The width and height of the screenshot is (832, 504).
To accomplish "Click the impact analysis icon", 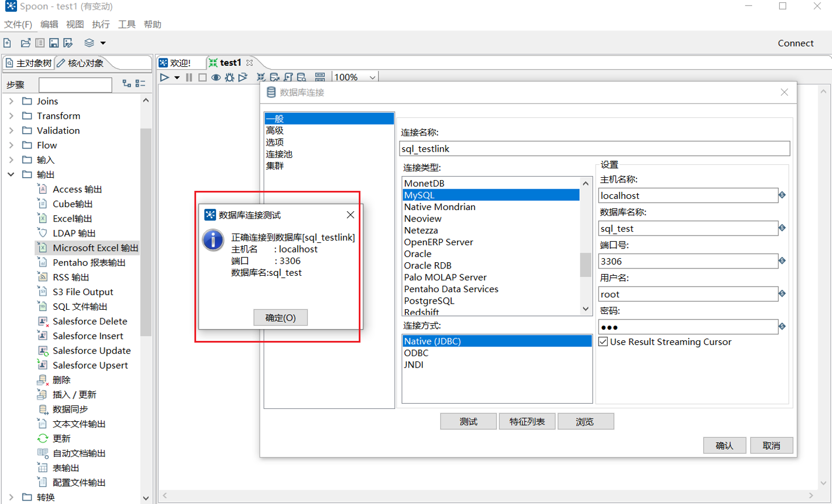I will click(x=275, y=78).
